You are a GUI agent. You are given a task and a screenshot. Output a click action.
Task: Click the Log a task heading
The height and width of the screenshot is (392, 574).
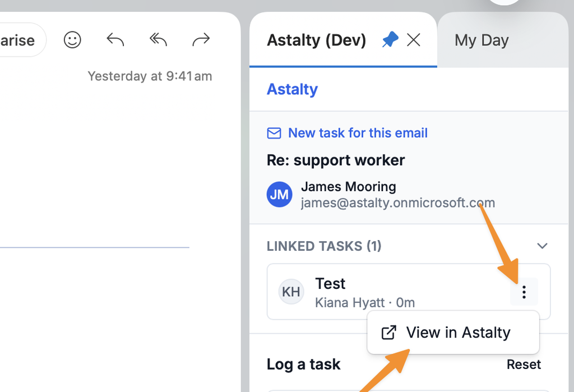(x=303, y=365)
